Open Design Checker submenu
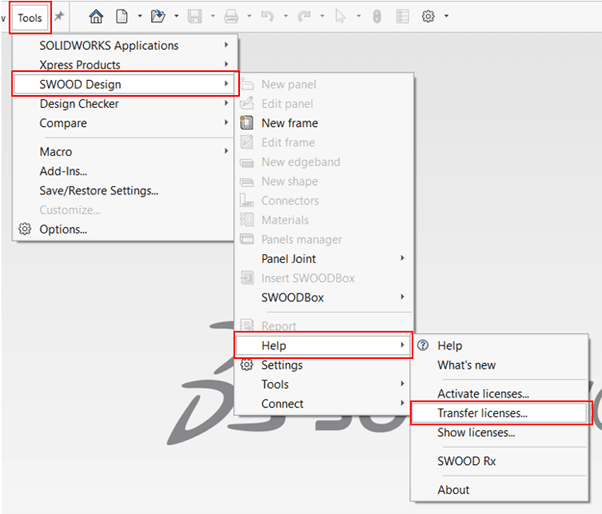The height and width of the screenshot is (514, 602). point(125,104)
